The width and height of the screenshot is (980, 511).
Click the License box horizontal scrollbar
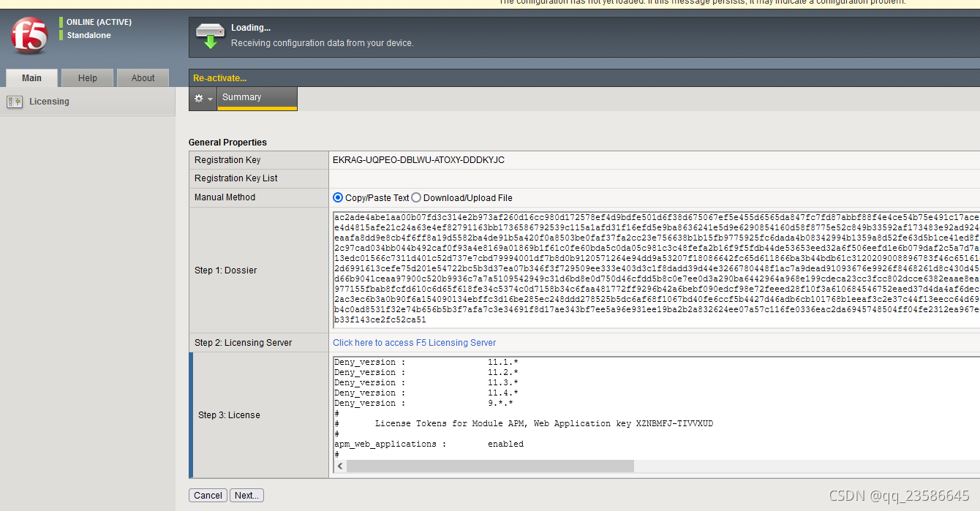click(x=489, y=466)
